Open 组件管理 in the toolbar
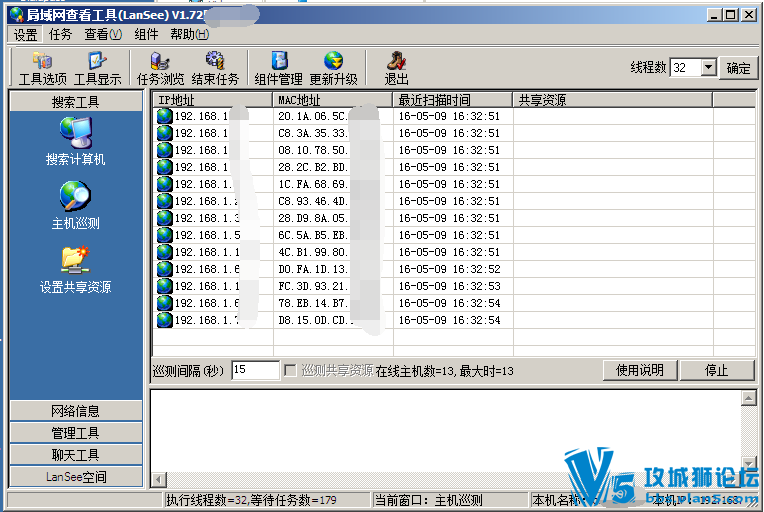This screenshot has width=764, height=512. point(279,68)
